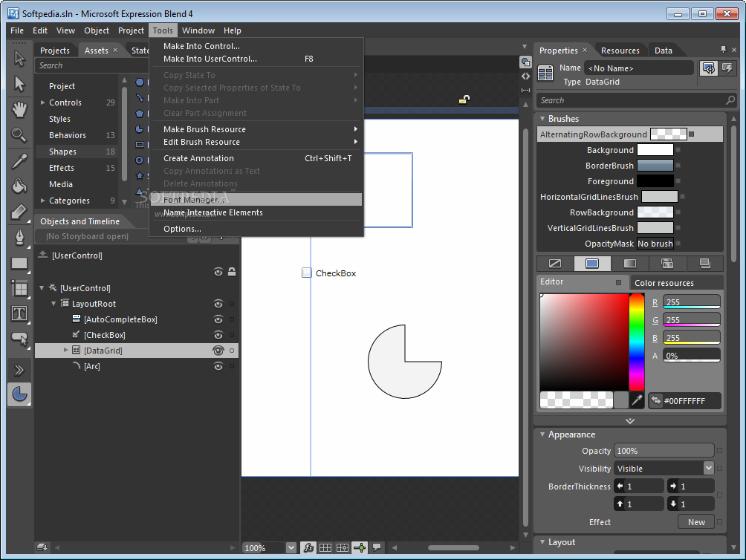This screenshot has width=746, height=560.
Task: Switch to the Data tab
Action: click(664, 51)
